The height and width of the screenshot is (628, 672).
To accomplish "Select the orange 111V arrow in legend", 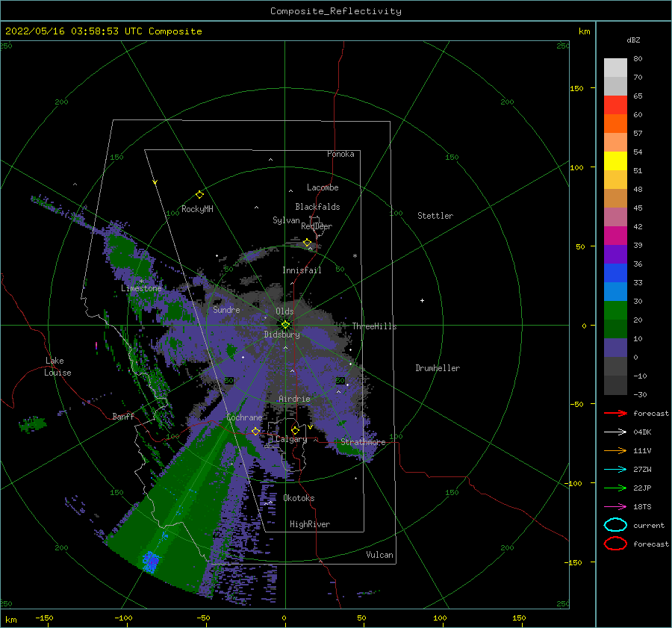I will click(615, 450).
